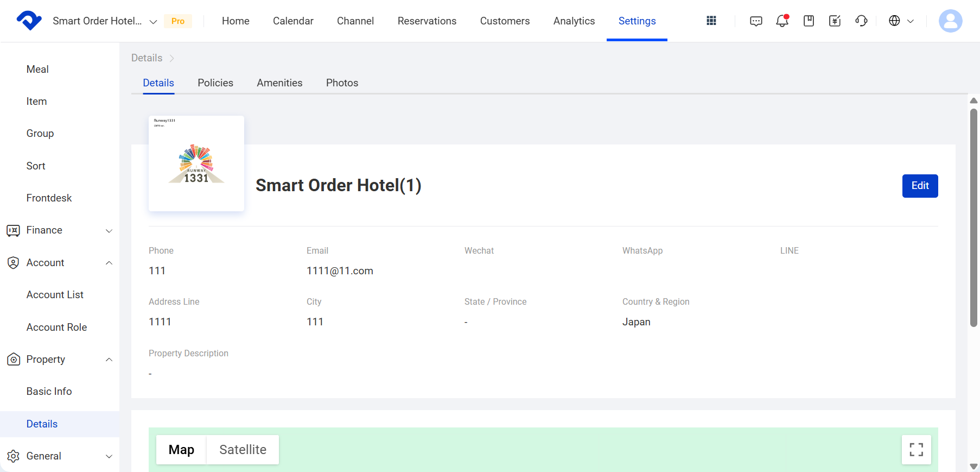Click the blue Edit button
This screenshot has height=472, width=980.
pyautogui.click(x=920, y=186)
